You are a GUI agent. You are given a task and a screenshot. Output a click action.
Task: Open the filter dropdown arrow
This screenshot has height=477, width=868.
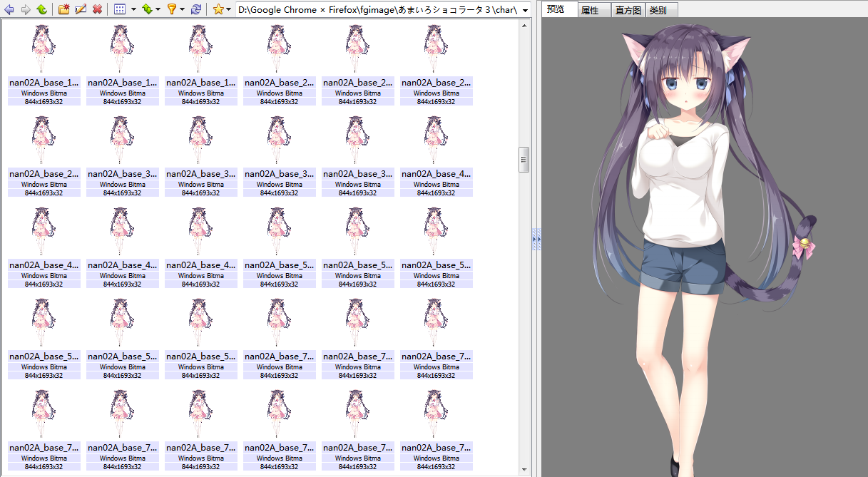tap(183, 10)
